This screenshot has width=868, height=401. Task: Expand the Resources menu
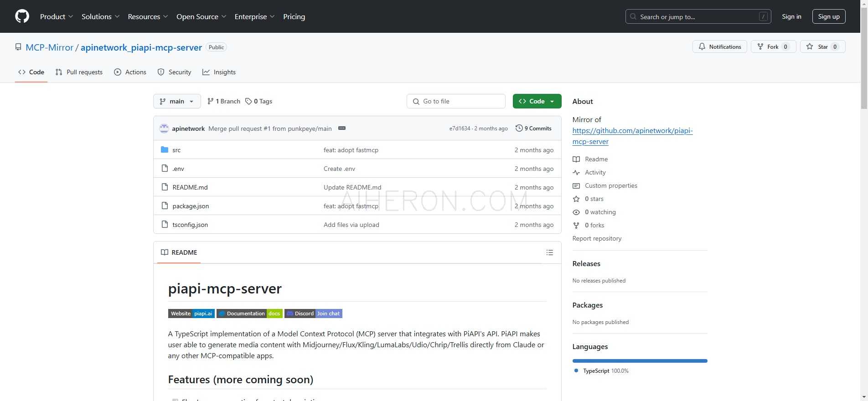pyautogui.click(x=148, y=16)
